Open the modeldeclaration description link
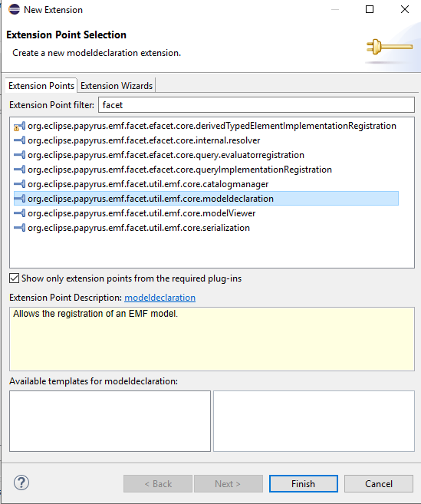This screenshot has width=421, height=504. click(160, 298)
